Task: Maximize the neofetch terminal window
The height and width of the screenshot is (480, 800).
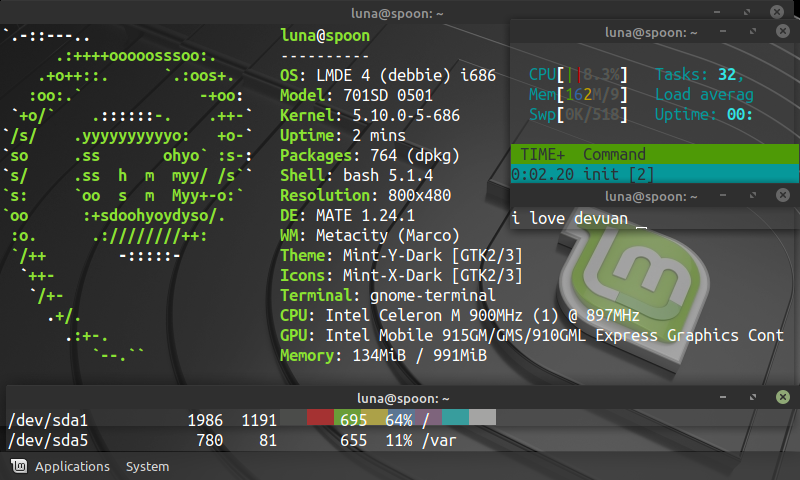Action: 747,12
